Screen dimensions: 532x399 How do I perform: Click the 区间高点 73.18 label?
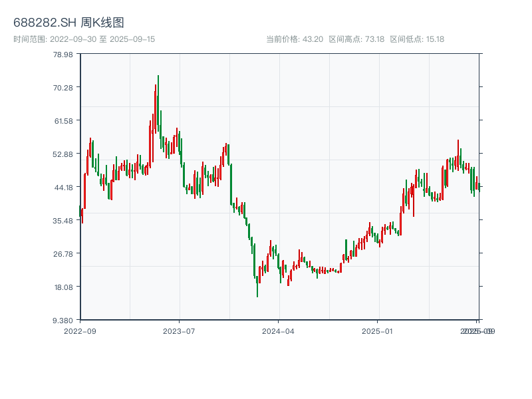(x=356, y=39)
